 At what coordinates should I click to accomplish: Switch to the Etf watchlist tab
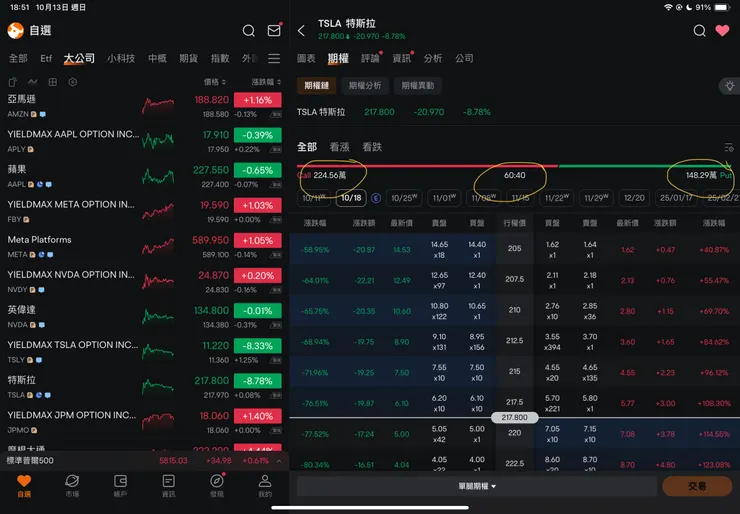click(x=46, y=59)
